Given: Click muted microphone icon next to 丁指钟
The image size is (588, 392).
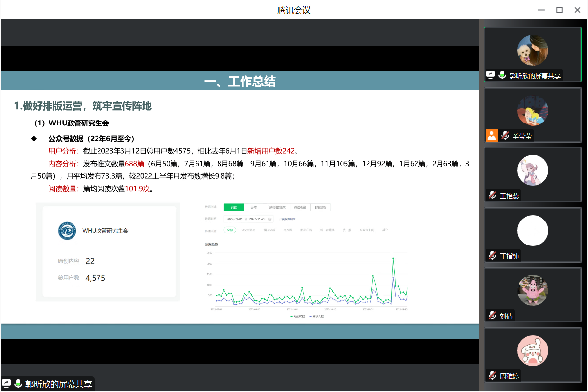Looking at the screenshot, I should 492,256.
